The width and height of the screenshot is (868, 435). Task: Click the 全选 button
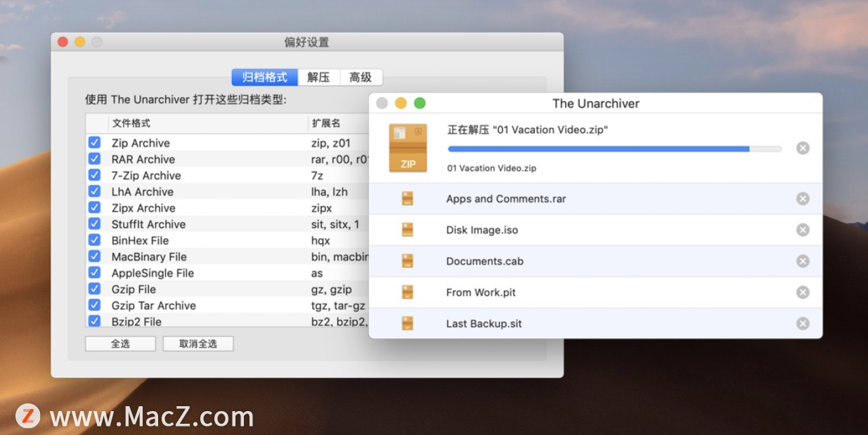[120, 344]
